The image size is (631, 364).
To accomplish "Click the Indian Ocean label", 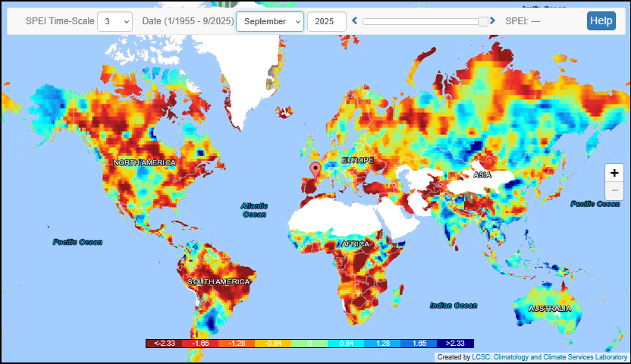I will click(x=454, y=306).
